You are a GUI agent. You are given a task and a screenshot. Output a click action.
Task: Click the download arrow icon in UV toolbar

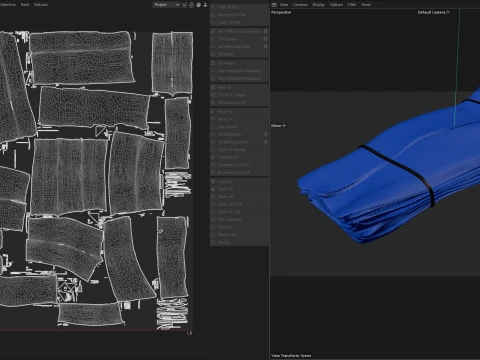[205, 5]
